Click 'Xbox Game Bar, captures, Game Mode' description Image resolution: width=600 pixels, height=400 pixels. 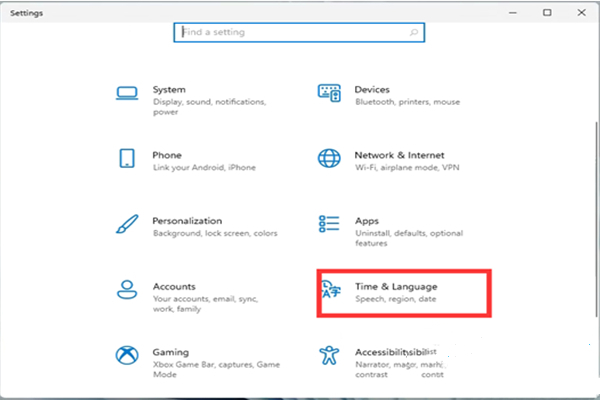pyautogui.click(x=216, y=369)
